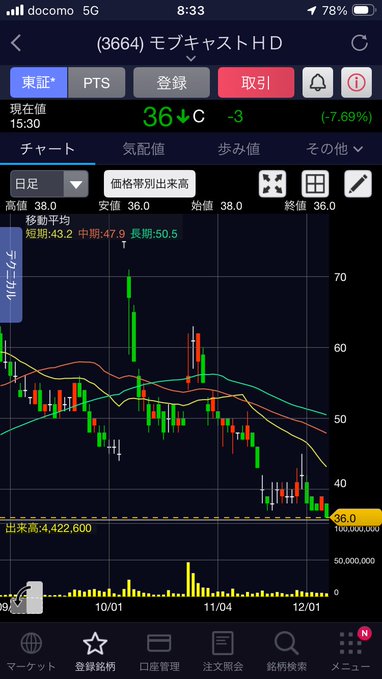Open the price alert bell
This screenshot has width=382, height=679.
coord(317,82)
